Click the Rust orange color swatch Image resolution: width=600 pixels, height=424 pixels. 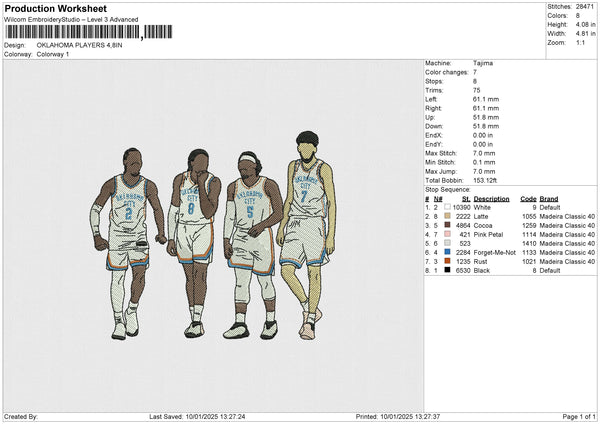(447, 261)
